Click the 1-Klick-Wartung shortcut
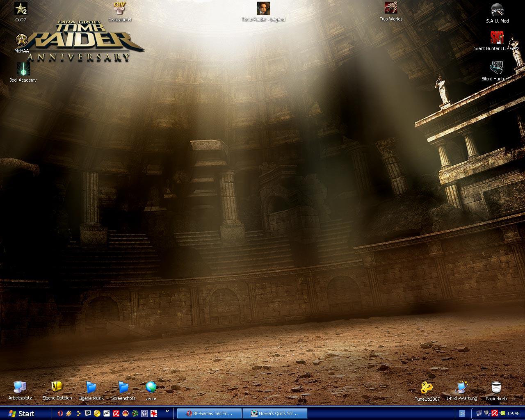 (461, 391)
